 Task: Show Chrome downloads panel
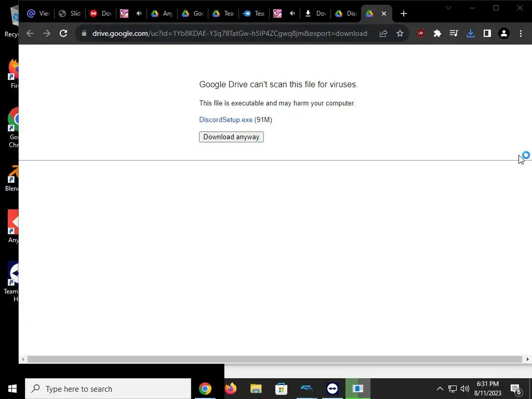pyautogui.click(x=471, y=33)
